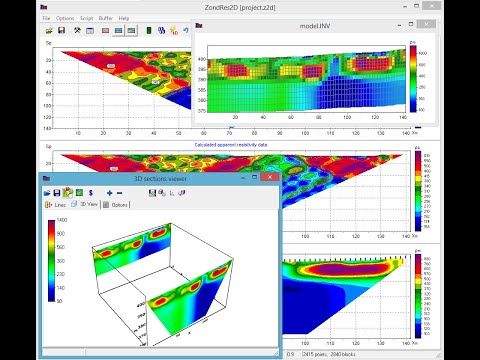This screenshot has height=360, width=480.
Task: Click the bottom inverted section color scale
Action: click(x=418, y=297)
